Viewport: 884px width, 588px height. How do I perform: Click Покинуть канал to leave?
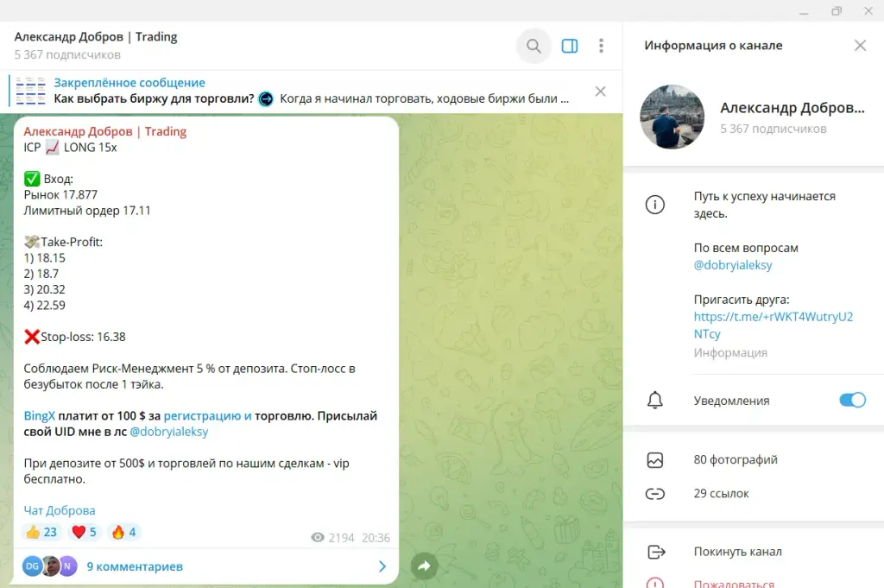pos(737,552)
